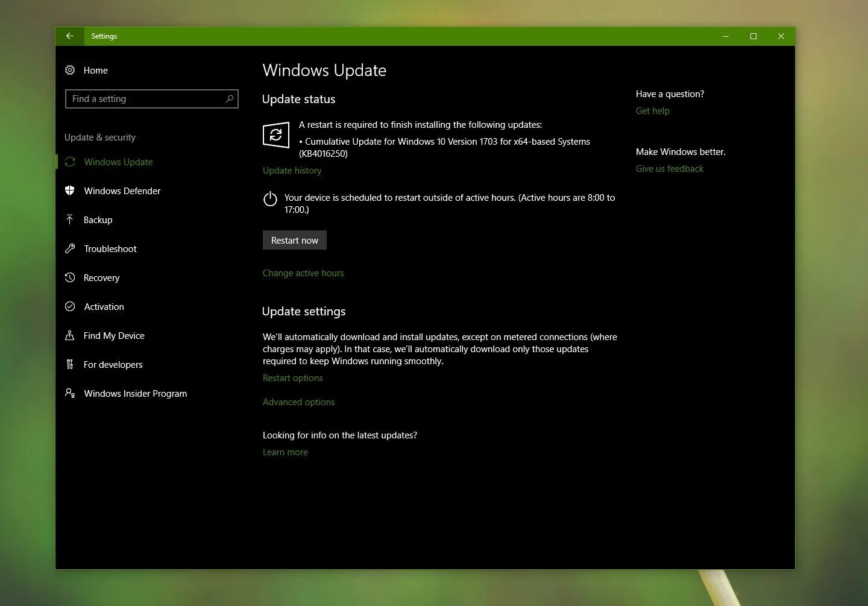Close the Settings window

tap(781, 36)
